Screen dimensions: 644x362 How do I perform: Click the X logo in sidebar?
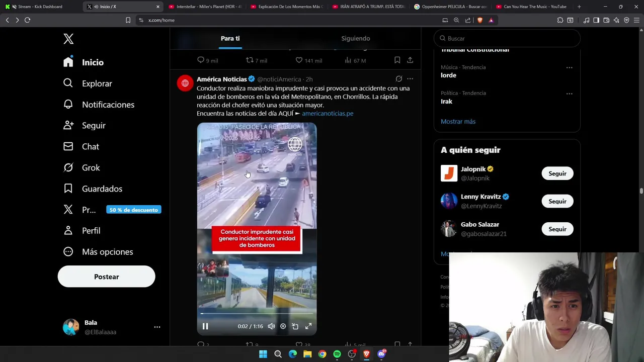coord(68,39)
